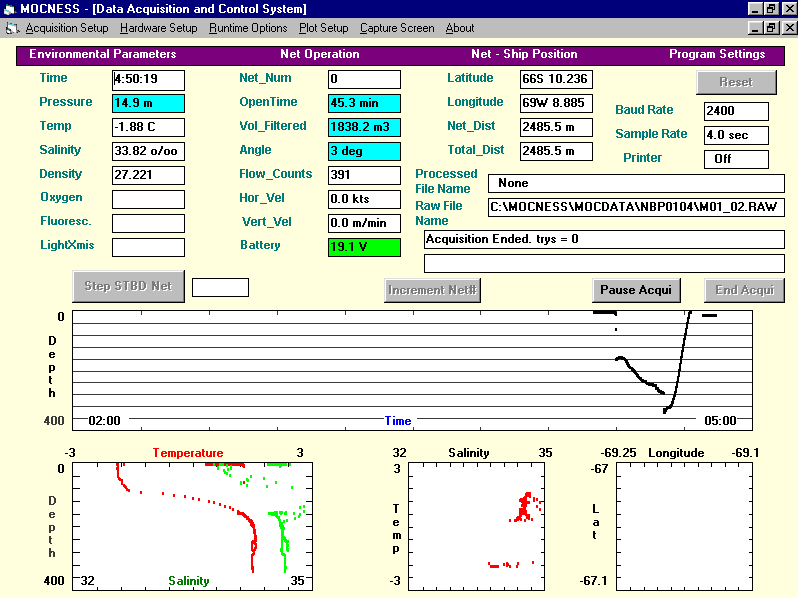Click the blue Time axis label

click(398, 421)
